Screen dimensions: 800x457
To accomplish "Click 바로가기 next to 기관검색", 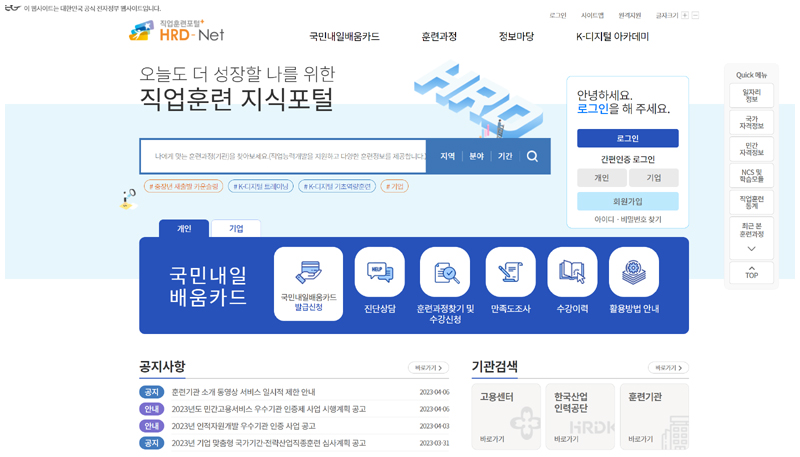I will 668,368.
